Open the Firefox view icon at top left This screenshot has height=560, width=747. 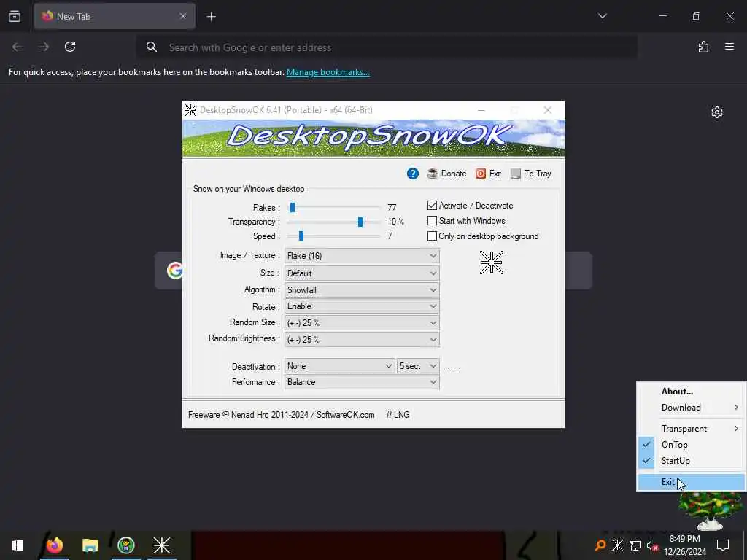pos(15,16)
